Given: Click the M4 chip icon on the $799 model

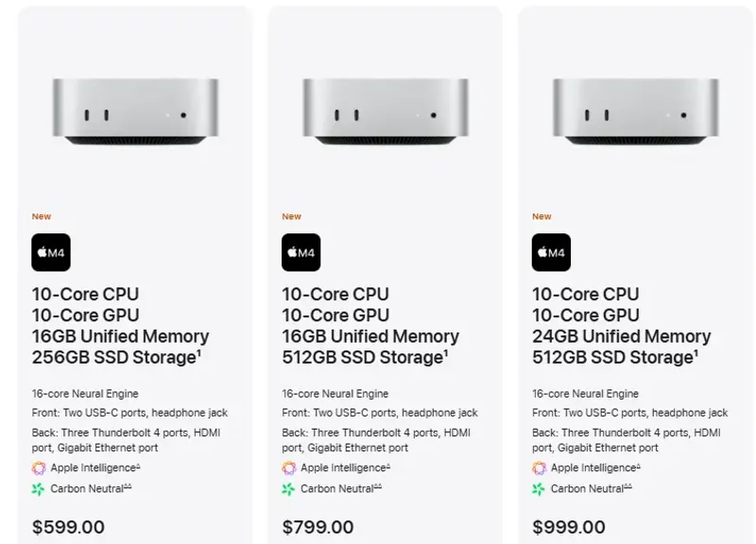Looking at the screenshot, I should 301,252.
